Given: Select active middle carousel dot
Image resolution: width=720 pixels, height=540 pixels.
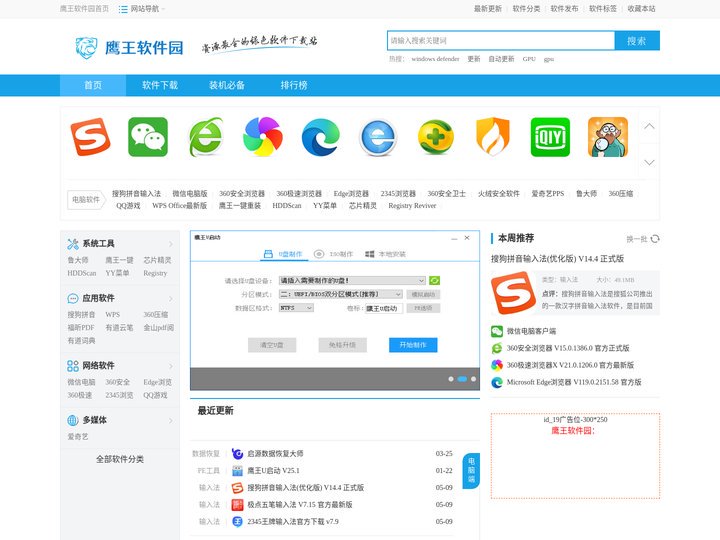Looking at the screenshot, I should pos(462,379).
